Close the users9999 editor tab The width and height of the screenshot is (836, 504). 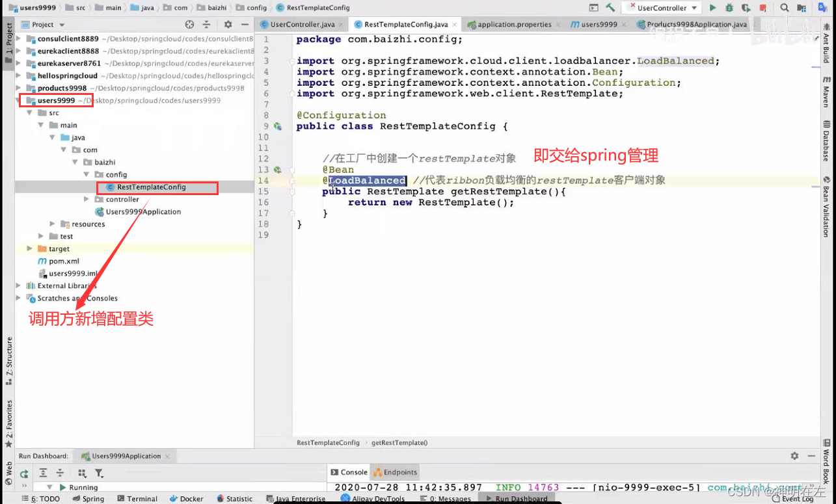point(624,25)
